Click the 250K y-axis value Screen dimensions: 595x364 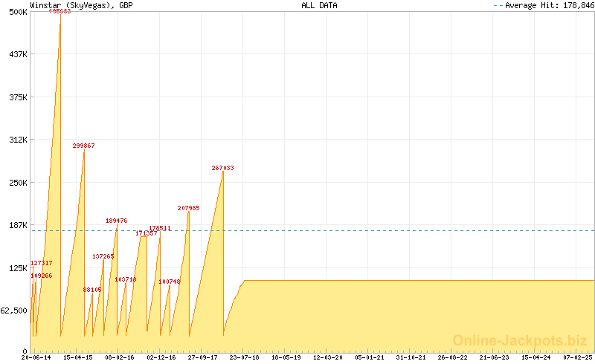17,183
